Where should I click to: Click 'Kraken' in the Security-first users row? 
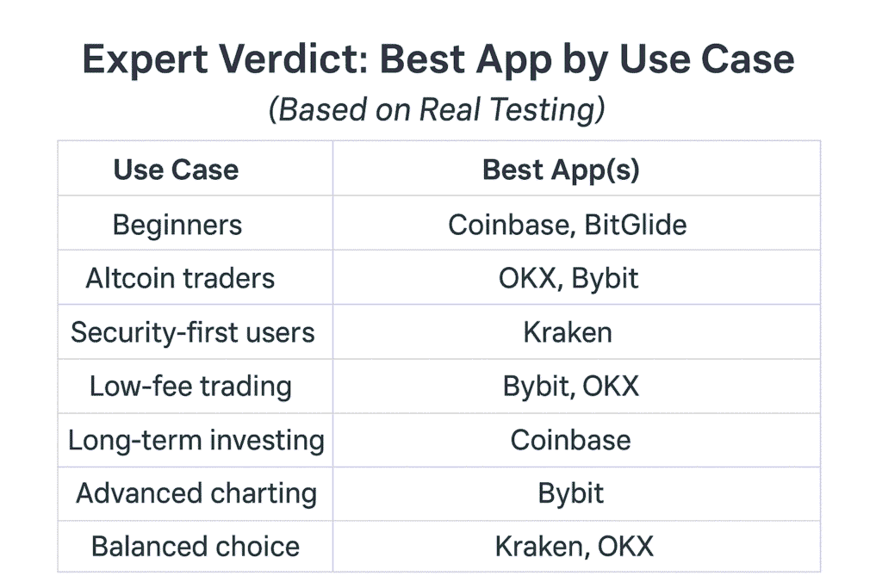click(568, 332)
